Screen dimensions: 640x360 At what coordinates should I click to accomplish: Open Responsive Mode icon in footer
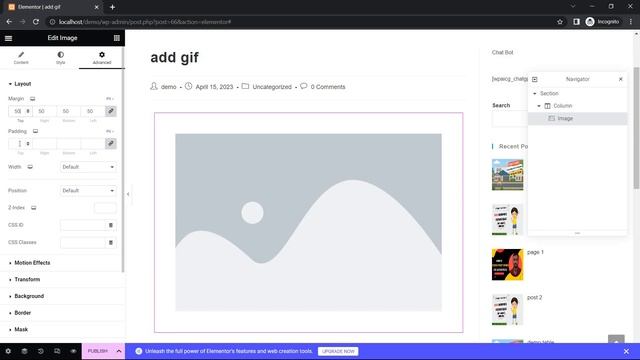[57, 351]
